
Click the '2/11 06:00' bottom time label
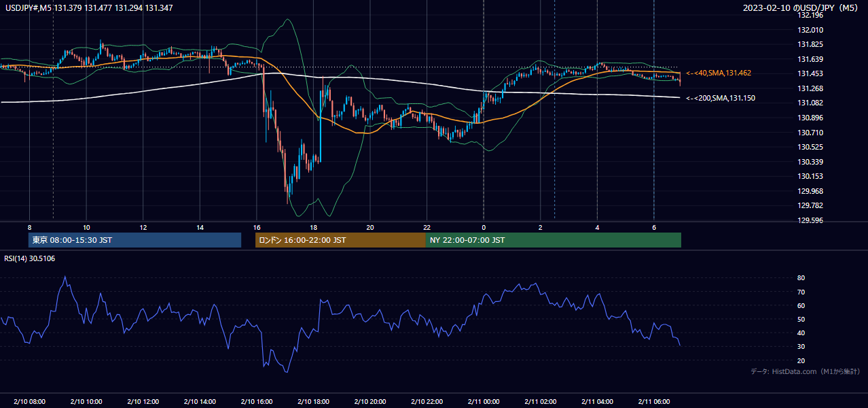pyautogui.click(x=654, y=402)
